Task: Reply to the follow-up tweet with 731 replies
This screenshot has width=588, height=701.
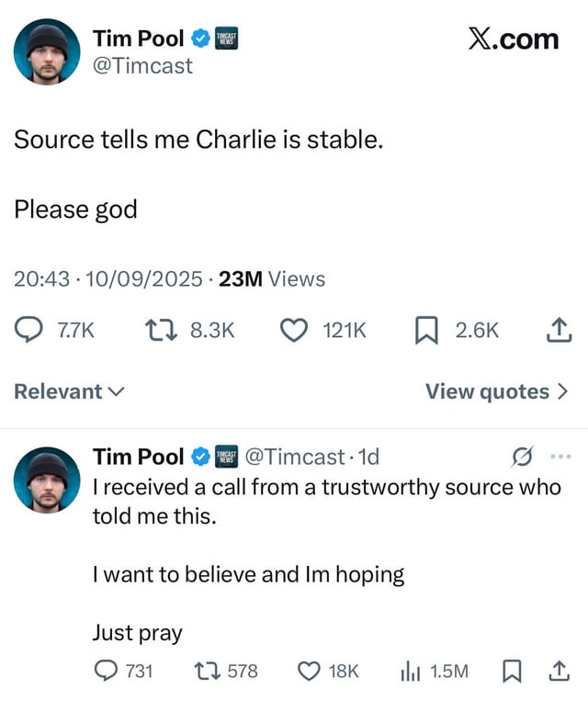Action: click(106, 671)
